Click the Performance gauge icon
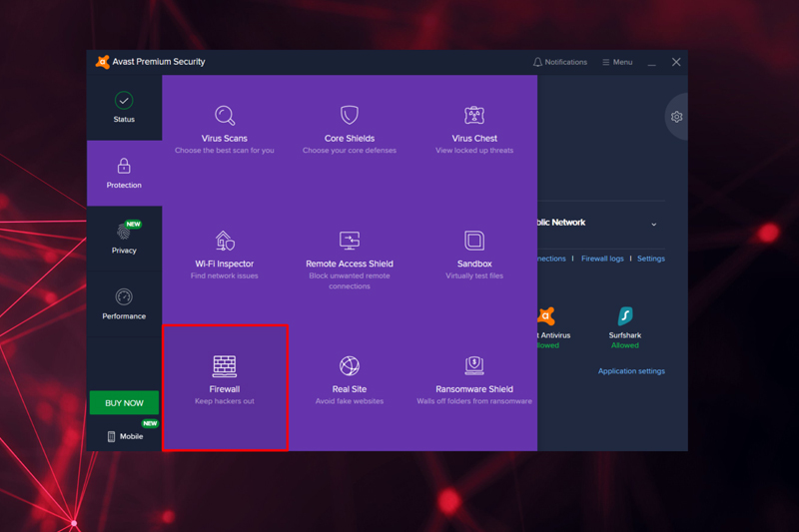Image resolution: width=799 pixels, height=532 pixels. (x=124, y=296)
